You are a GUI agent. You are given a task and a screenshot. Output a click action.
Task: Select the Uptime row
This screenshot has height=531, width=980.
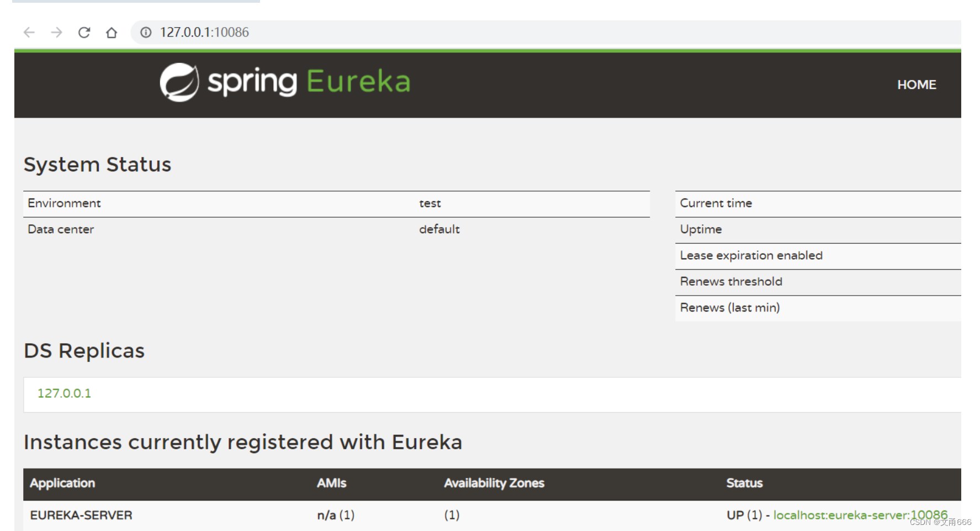[x=818, y=230]
